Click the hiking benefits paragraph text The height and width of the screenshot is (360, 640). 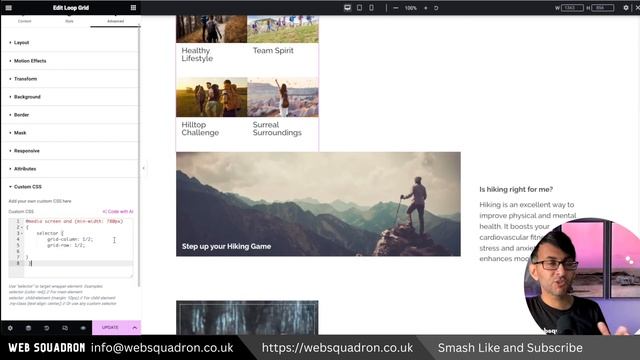coord(527,231)
